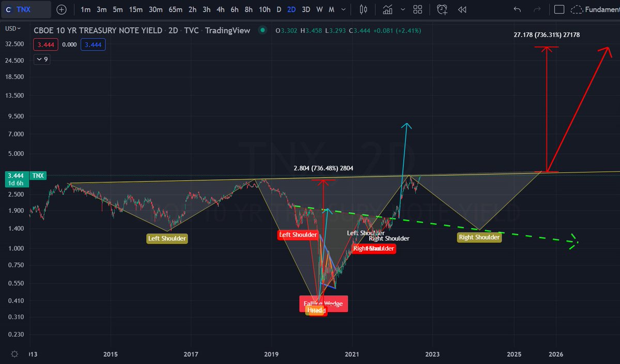Choose the W weekly interval
The height and width of the screenshot is (364, 620).
tap(319, 9)
